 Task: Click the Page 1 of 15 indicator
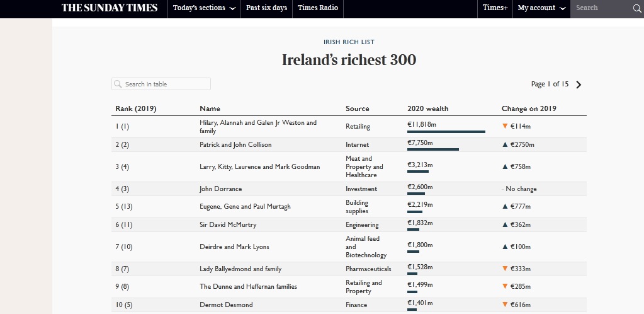click(550, 84)
